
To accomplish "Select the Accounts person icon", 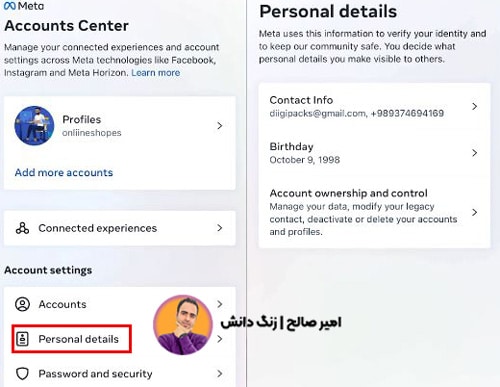I will coord(22,304).
